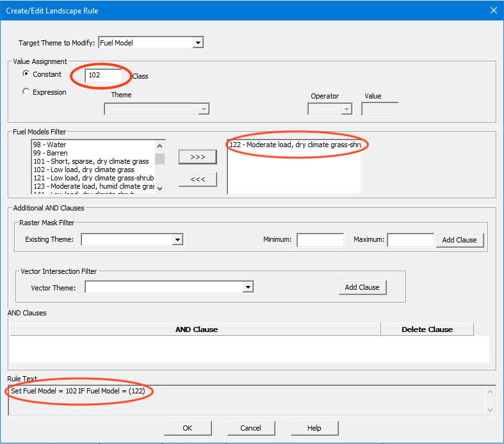Open the Target Theme to Modify dropdown
This screenshot has height=444, width=504.
(198, 42)
